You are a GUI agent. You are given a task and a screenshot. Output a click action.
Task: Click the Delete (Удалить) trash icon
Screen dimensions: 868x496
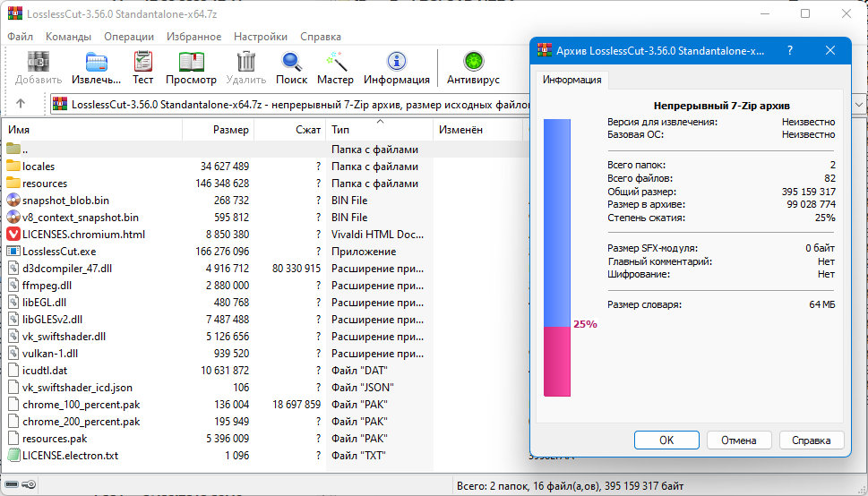245,61
